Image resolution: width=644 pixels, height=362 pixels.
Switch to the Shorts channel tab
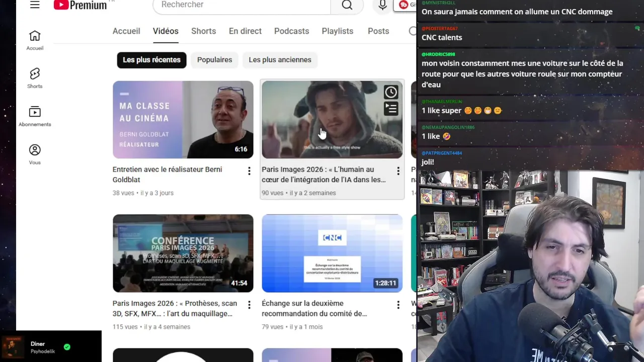click(x=203, y=31)
